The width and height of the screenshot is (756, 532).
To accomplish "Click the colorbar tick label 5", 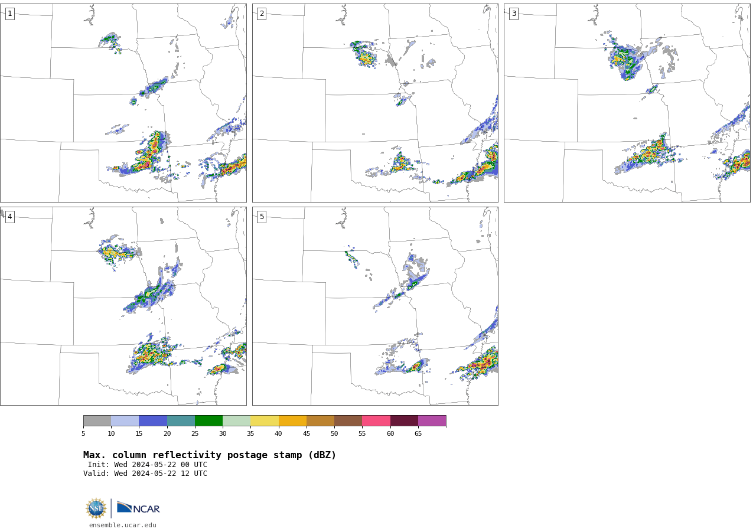I will coord(83,434).
